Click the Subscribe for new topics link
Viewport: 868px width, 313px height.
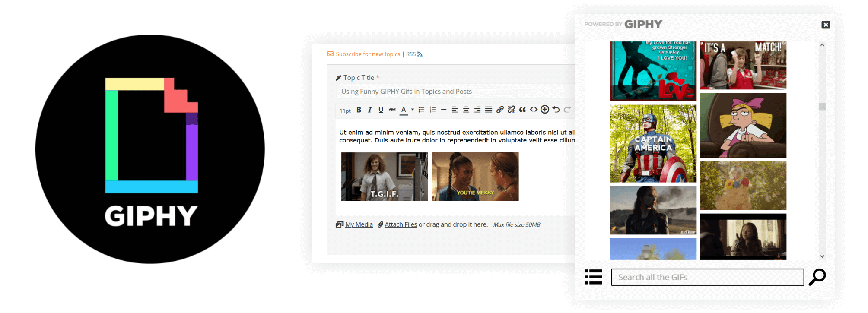click(368, 54)
